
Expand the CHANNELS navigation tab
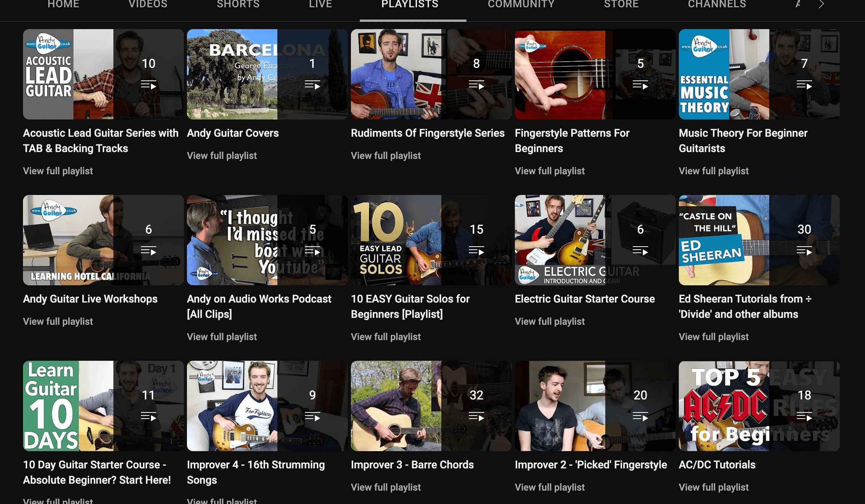[x=718, y=5]
